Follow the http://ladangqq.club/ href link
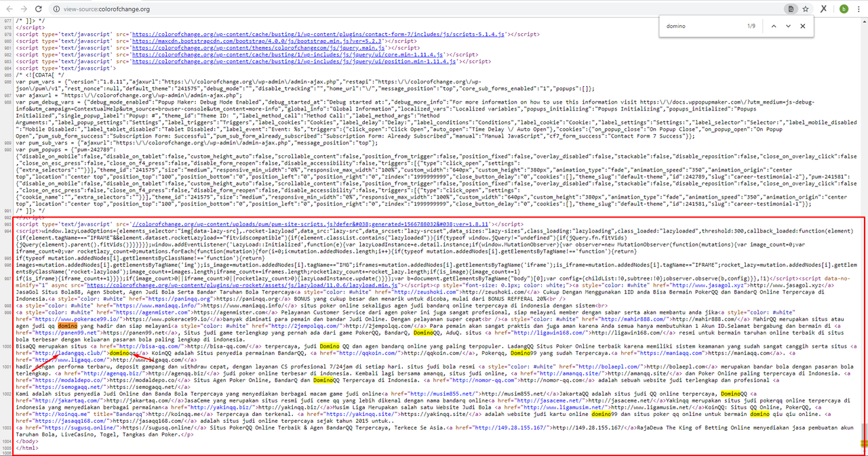This screenshot has height=456, width=868. tap(70, 353)
